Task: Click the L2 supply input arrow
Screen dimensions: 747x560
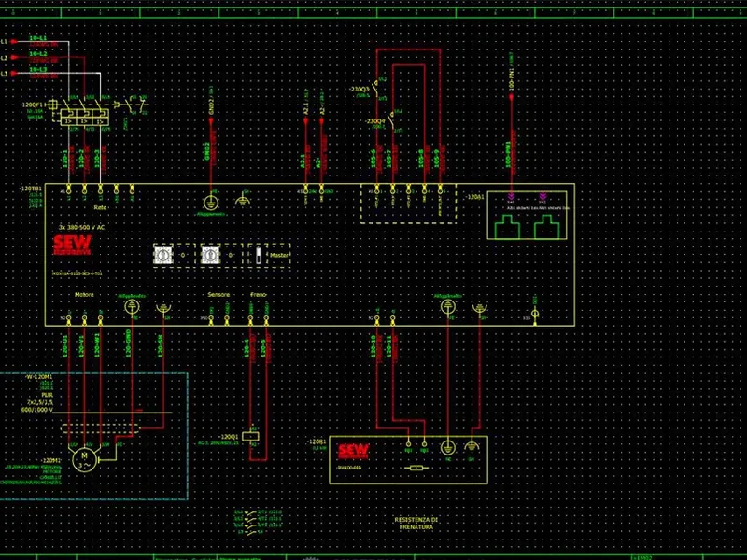Action: [x=14, y=58]
